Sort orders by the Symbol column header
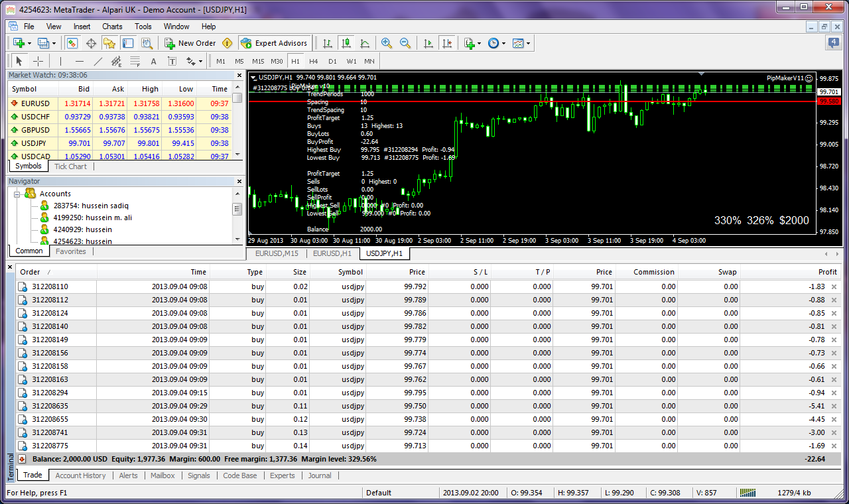 pyautogui.click(x=338, y=272)
